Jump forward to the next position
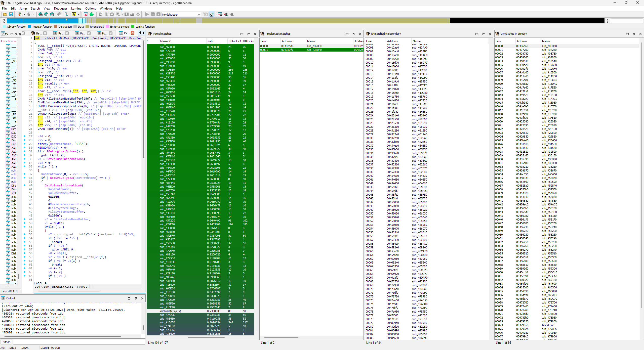Screen dimensions: 644x350 pos(29,15)
